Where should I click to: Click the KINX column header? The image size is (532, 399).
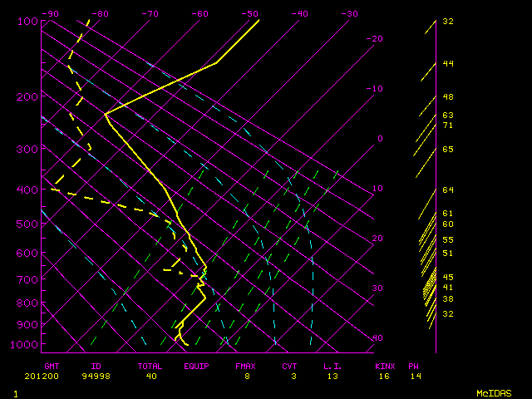[x=384, y=366]
